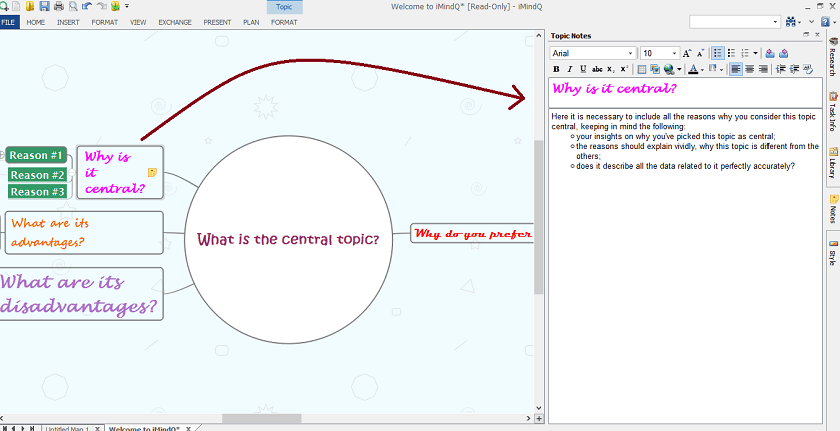Open the Library side panel tab

833,163
